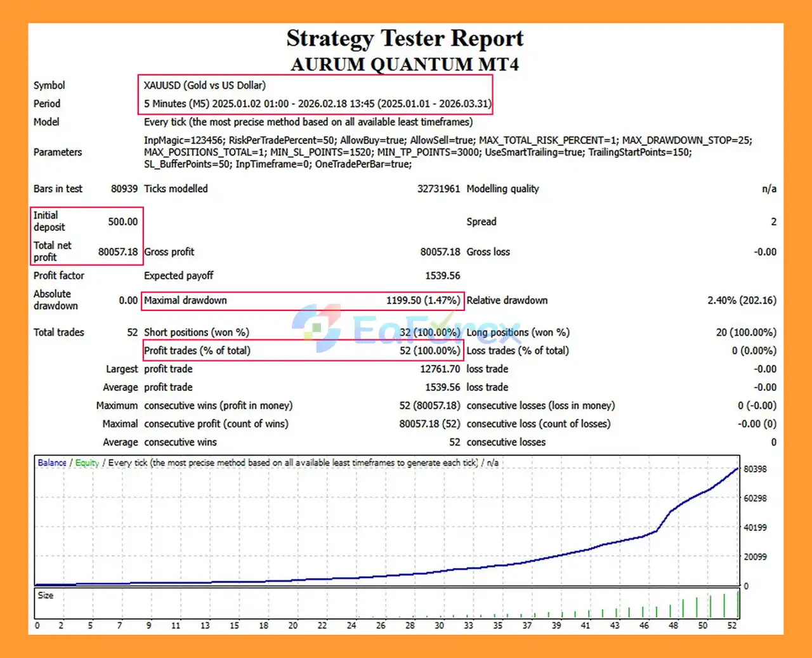The height and width of the screenshot is (658, 812).
Task: Click the EaForex watermark logo
Action: 406,329
